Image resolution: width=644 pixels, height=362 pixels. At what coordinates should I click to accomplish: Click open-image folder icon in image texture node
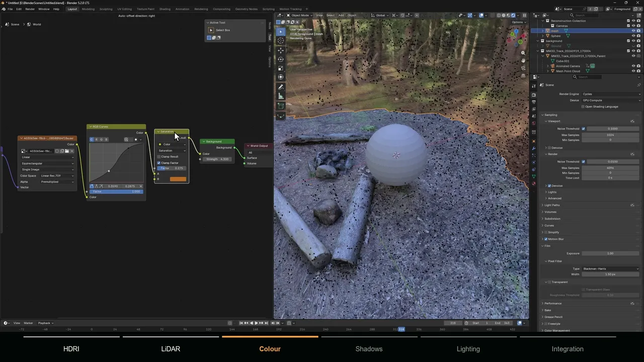[66, 151]
